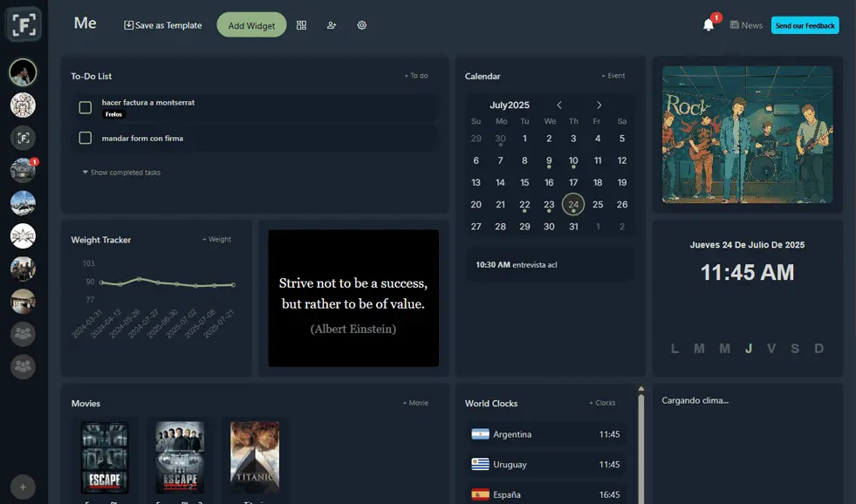Select day letter V in weekday row

(x=771, y=348)
